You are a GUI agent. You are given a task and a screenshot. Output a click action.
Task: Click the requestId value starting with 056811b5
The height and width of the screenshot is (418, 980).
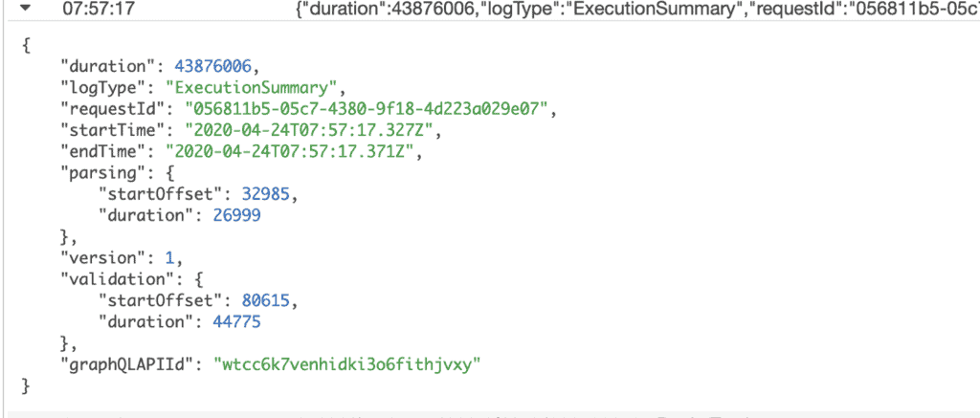tap(367, 109)
